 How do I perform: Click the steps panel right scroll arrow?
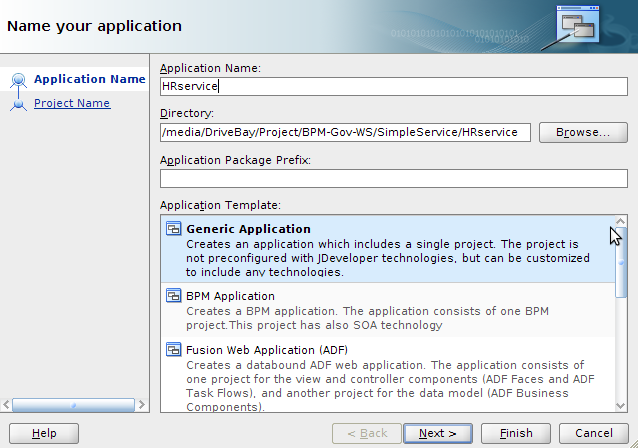pyautogui.click(x=142, y=405)
